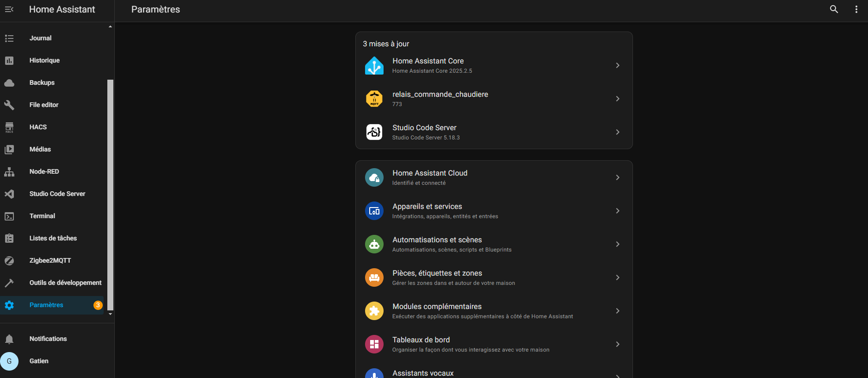Screen dimensions: 868x378
Task: Open Automatisations et scènes chevron arrow
Action: point(618,244)
